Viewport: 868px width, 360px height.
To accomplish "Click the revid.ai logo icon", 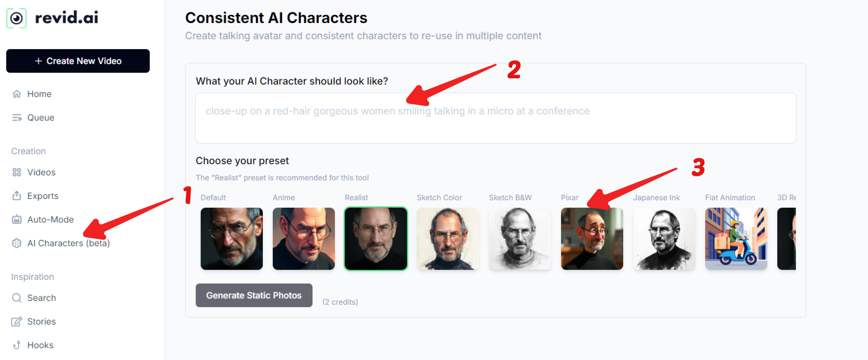I will (x=16, y=18).
